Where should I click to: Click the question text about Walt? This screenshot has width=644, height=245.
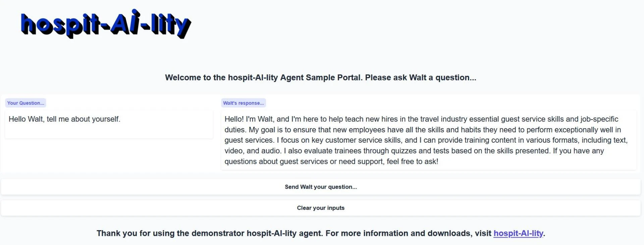click(x=65, y=119)
